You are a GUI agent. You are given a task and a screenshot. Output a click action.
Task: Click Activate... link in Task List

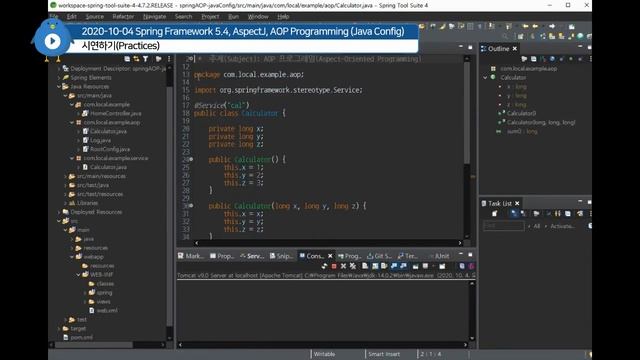tap(562, 226)
